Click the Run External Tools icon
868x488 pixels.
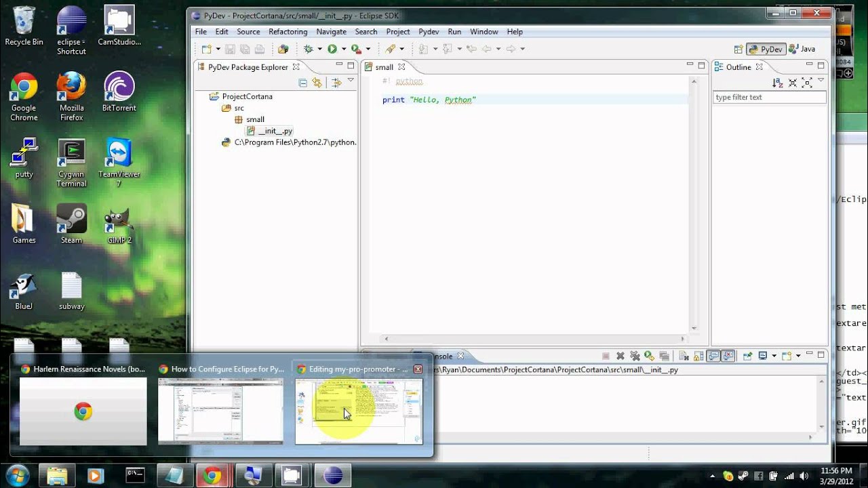[356, 49]
